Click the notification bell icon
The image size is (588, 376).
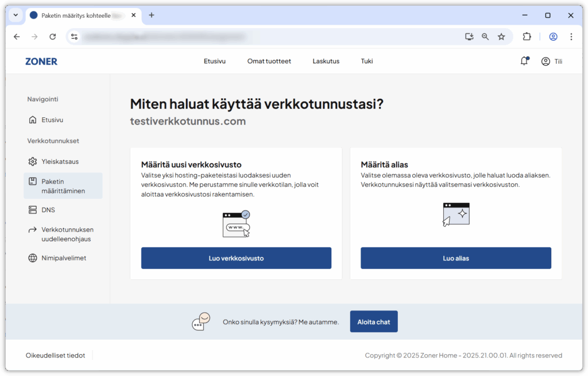coord(524,61)
